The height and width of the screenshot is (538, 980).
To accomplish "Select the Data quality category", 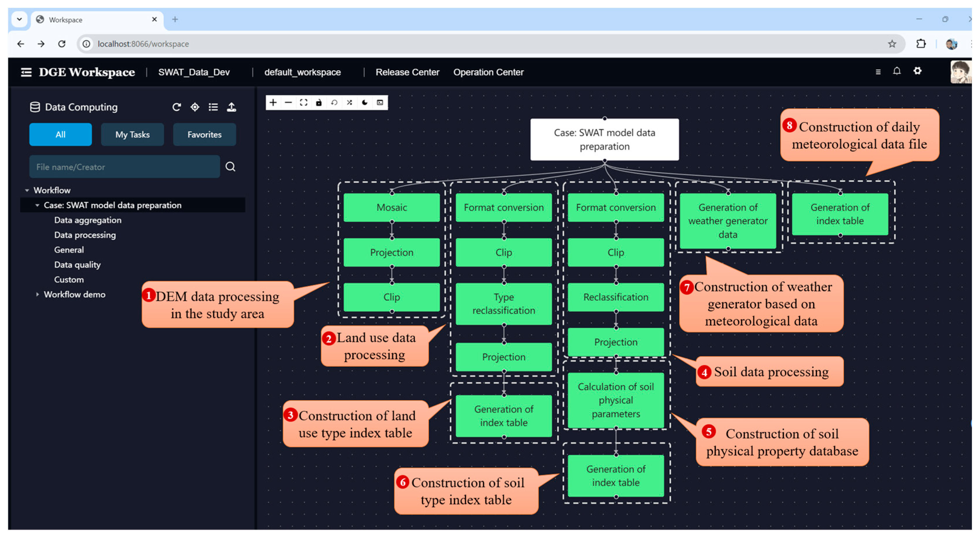I will (x=77, y=264).
